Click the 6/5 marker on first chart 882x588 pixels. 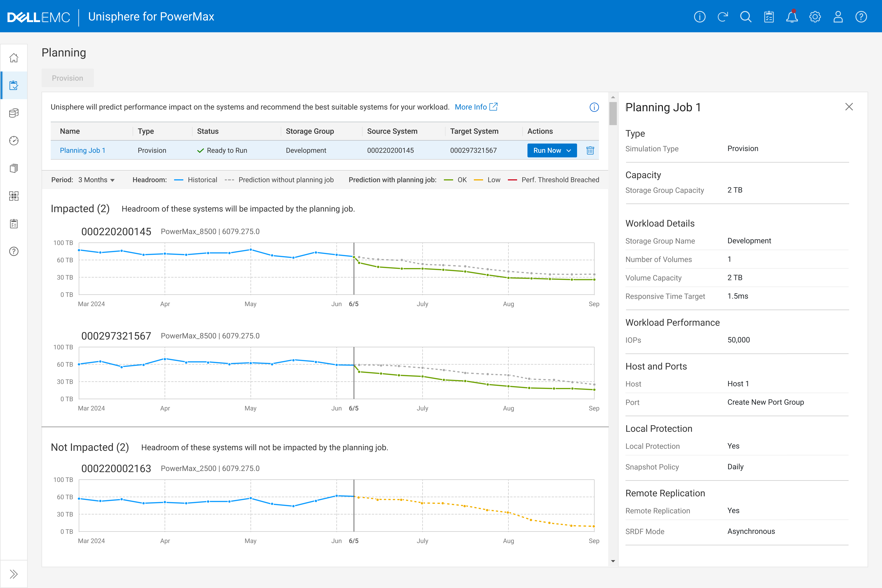pos(354,304)
